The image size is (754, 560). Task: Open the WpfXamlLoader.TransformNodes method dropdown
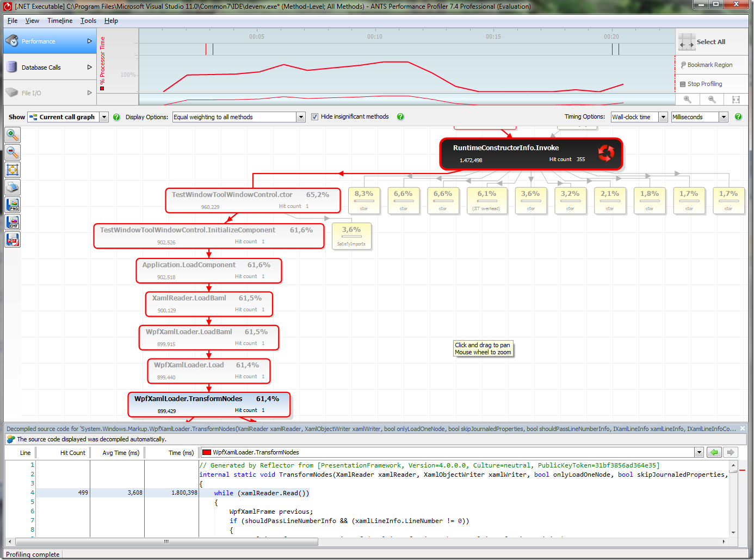tap(699, 452)
